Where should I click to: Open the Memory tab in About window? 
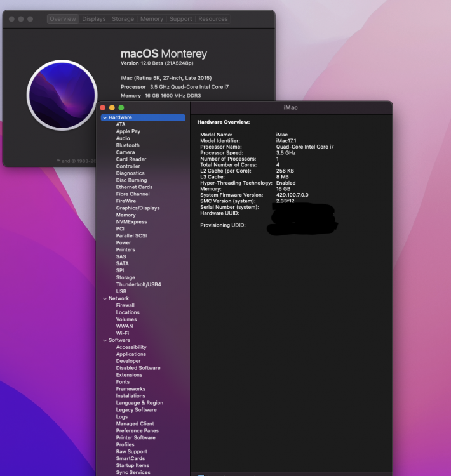point(152,19)
